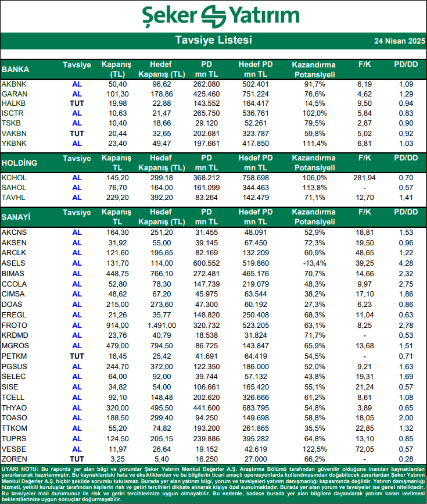Click the UYARI NOTU disclaimer text
Viewport: 427px width, 504px height.
[x=213, y=484]
